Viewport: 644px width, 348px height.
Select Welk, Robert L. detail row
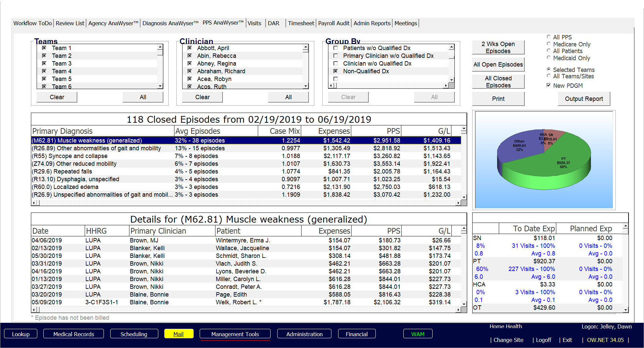coord(246,302)
